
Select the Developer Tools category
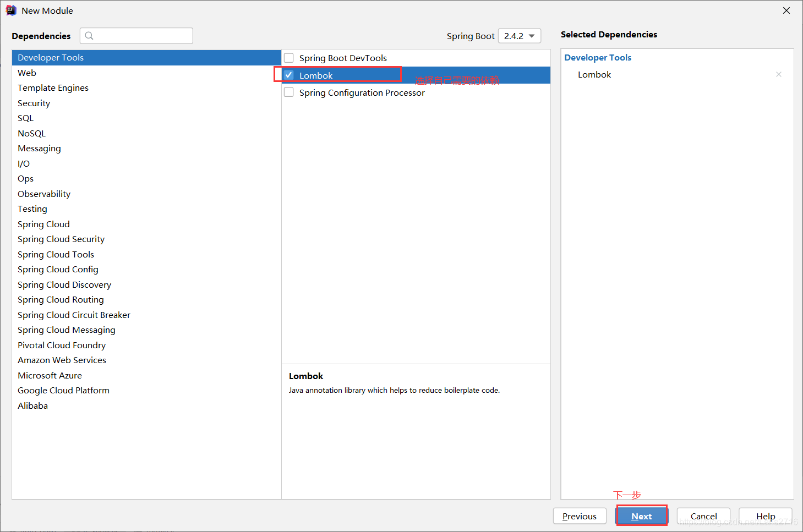pos(146,58)
